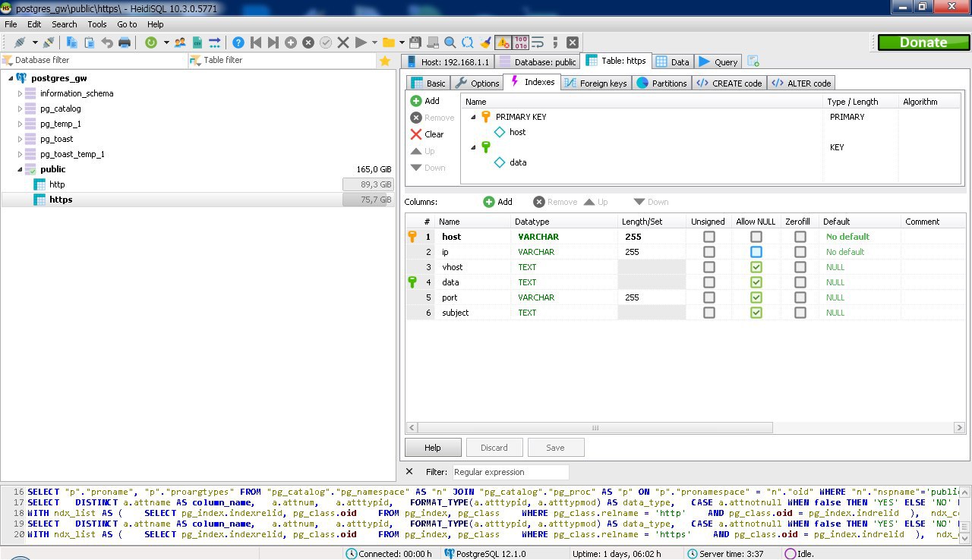Uncheck Allow NULL for vhost column
Viewport: 972px width, 560px height.
click(x=756, y=267)
